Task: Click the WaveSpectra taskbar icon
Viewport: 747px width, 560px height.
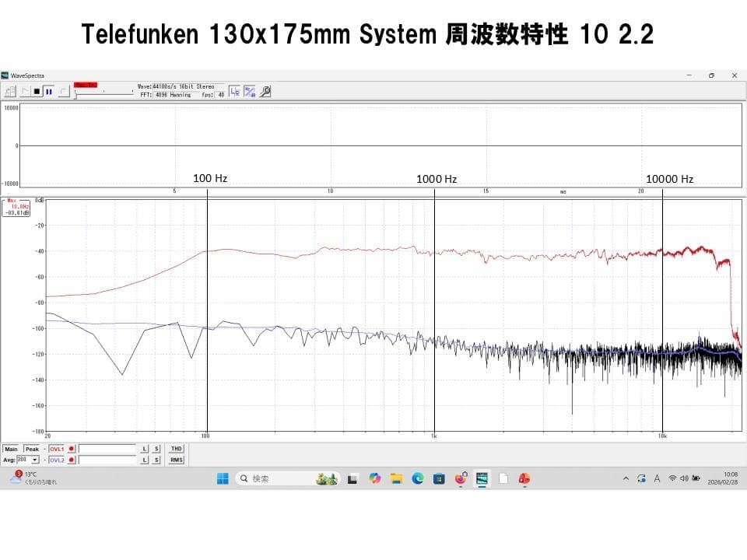Action: pyautogui.click(x=482, y=478)
